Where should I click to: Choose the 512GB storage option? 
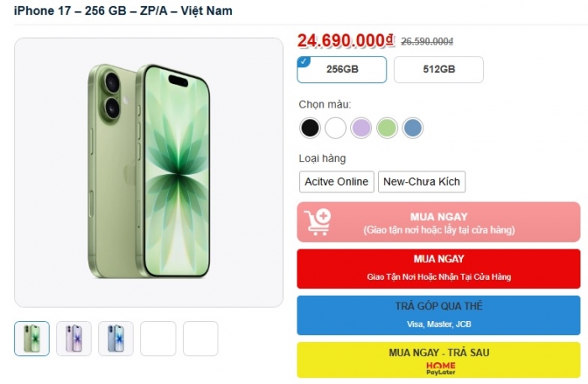(x=438, y=70)
